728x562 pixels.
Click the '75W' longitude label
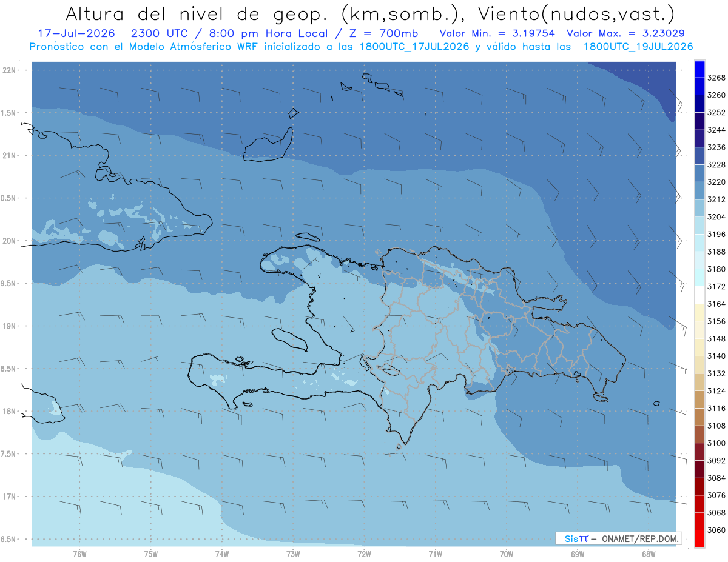(x=150, y=554)
